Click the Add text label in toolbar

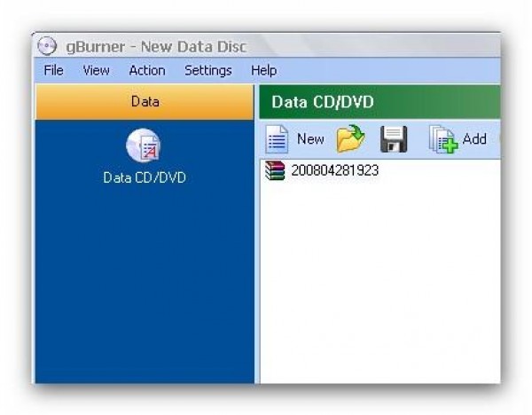(x=474, y=139)
